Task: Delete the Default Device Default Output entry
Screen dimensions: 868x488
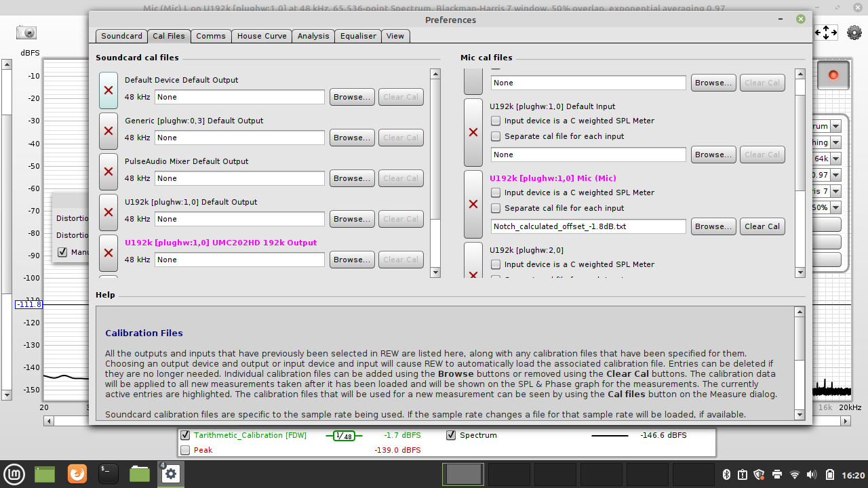Action: (x=108, y=90)
